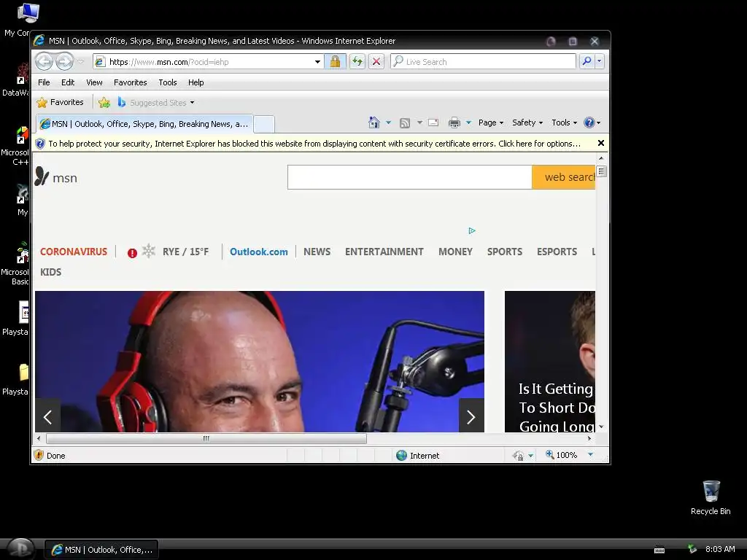747x560 pixels.
Task: Click the address bar URL field
Action: pos(209,62)
